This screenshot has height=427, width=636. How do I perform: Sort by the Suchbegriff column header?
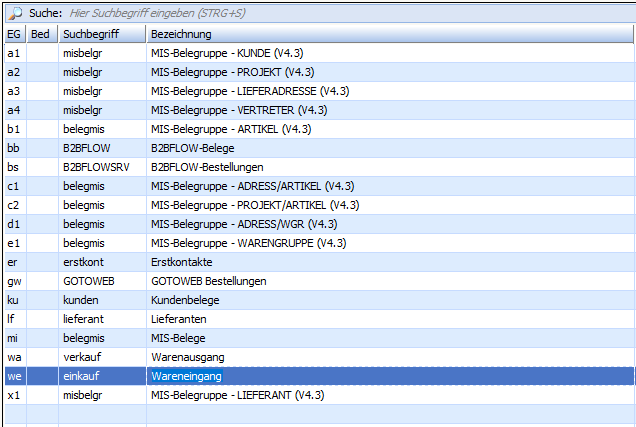[x=102, y=34]
